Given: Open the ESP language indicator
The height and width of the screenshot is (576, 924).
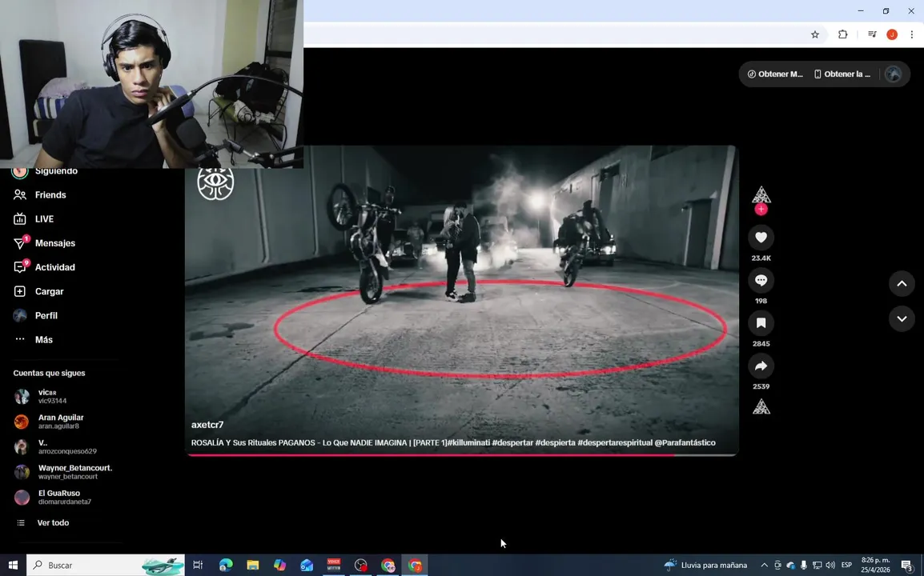Looking at the screenshot, I should 847,566.
